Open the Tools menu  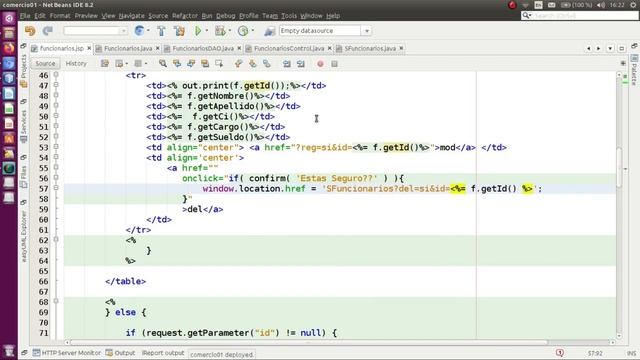pos(289,16)
